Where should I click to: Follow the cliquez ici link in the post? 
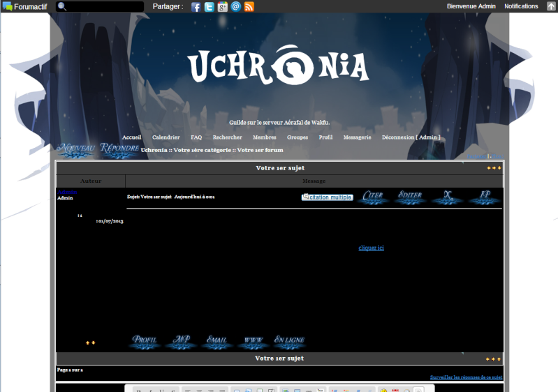coord(371,248)
